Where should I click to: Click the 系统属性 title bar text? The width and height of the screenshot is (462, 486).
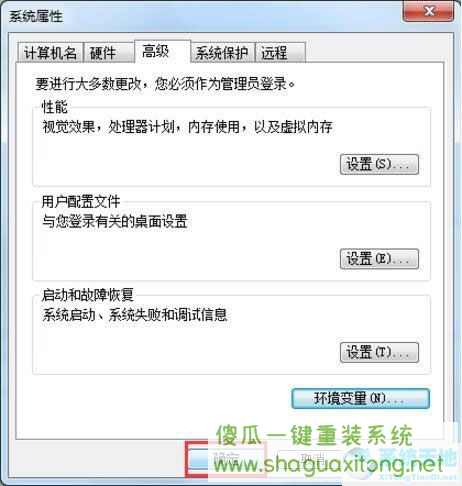pyautogui.click(x=36, y=16)
